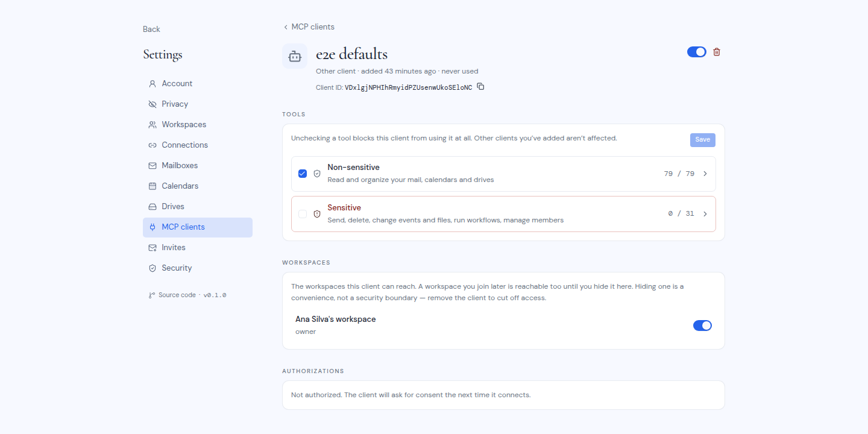Screen dimensions: 868x434
Task: Go back via MCP clients breadcrumb
Action: click(x=309, y=27)
